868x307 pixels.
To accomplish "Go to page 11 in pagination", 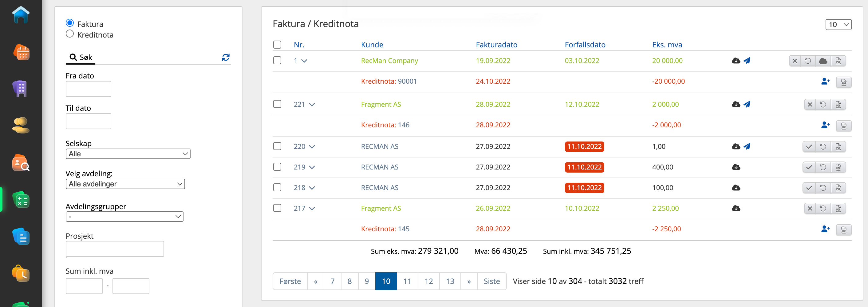I will coord(407,281).
